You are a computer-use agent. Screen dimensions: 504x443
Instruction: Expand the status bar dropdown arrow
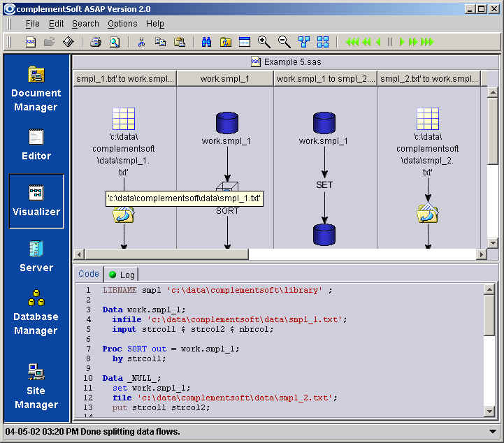tap(492, 431)
